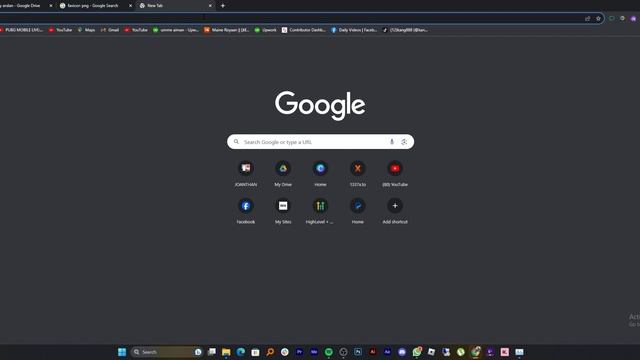Search by voice using the microphone icon

(x=391, y=142)
